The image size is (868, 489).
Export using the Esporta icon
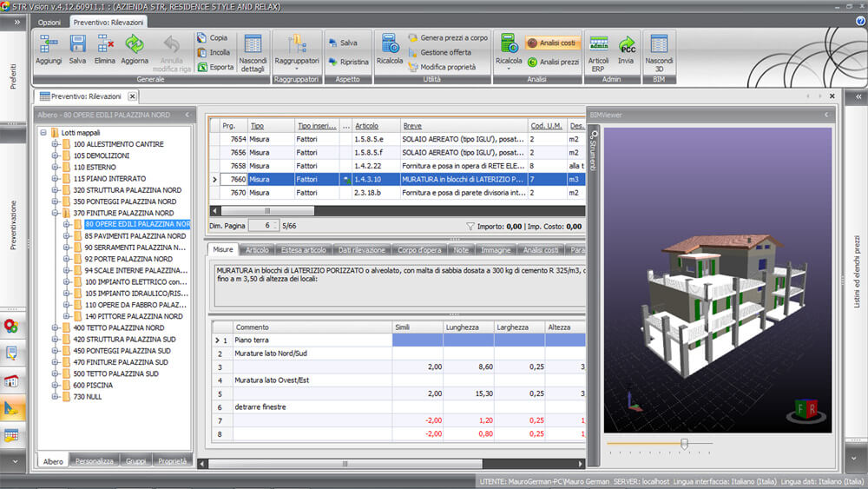(x=214, y=67)
